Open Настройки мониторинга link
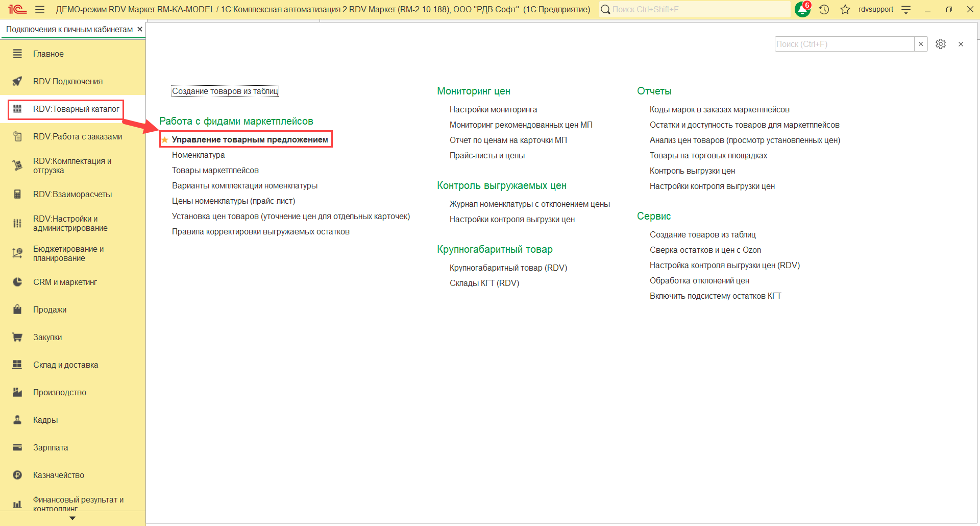This screenshot has height=526, width=980. tap(493, 109)
